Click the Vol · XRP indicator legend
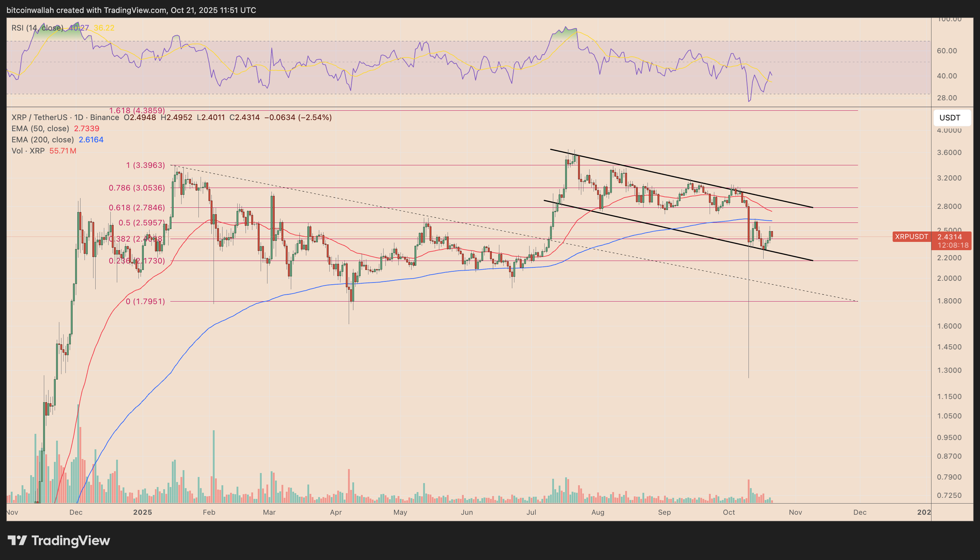 point(28,151)
